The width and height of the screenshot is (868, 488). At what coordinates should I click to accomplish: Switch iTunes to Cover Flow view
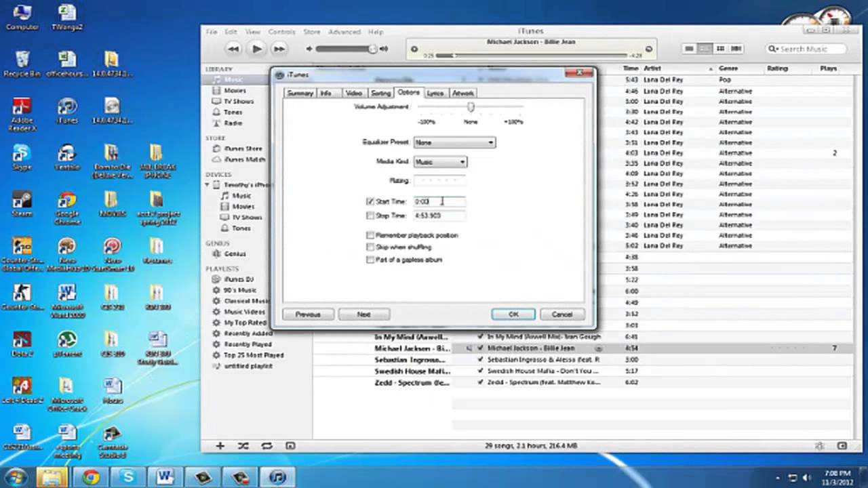(736, 49)
